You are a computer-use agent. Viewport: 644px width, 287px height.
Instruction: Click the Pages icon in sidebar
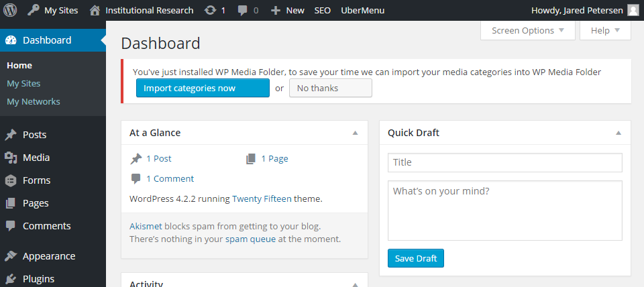click(11, 203)
